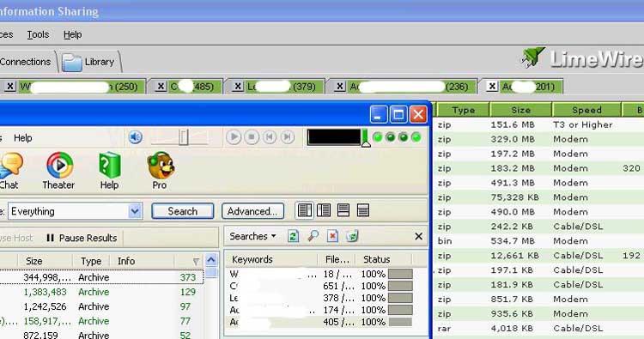Close the LimeWire search tab with (379) results
Screen dimensions: 644x339
tap(237, 87)
